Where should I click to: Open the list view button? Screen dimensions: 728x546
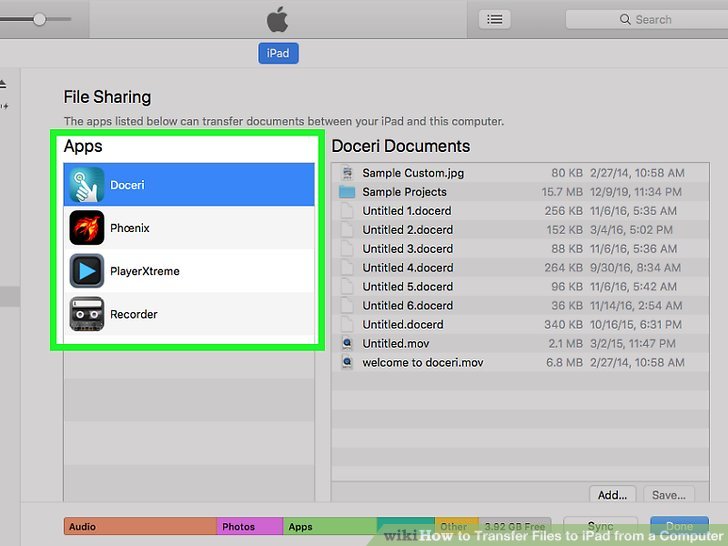[494, 20]
